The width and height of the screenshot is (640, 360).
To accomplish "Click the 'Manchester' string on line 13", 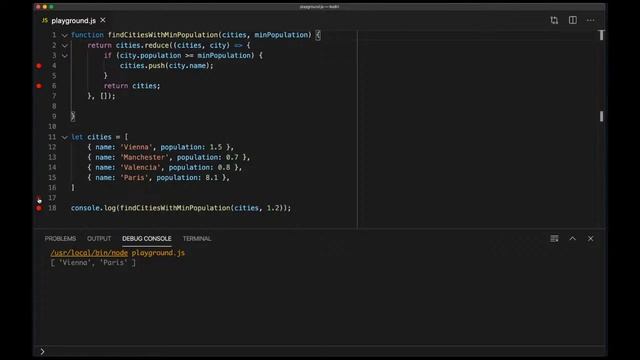I will click(144, 157).
